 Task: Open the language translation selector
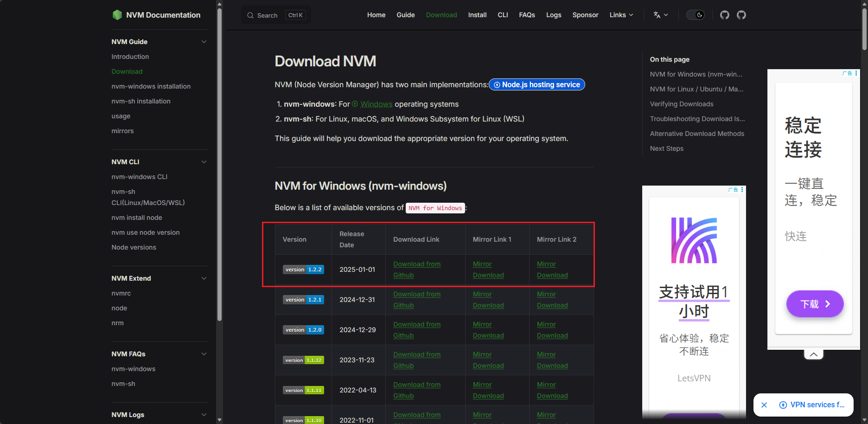click(x=661, y=15)
